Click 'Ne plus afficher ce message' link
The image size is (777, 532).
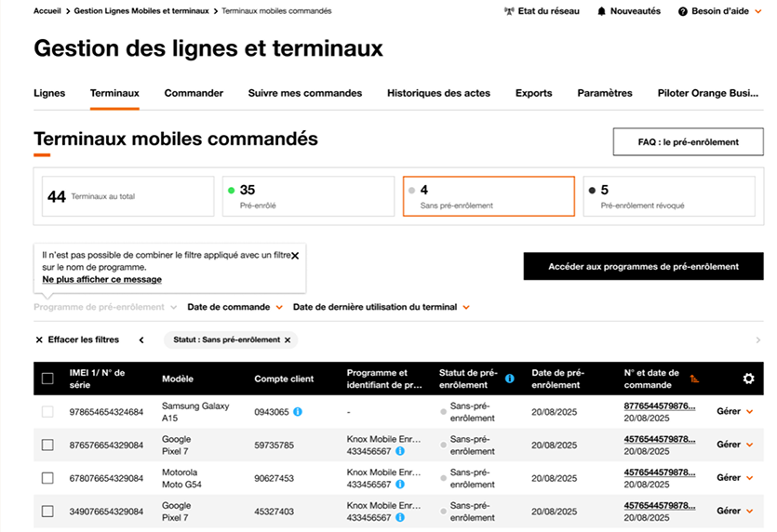[101, 279]
